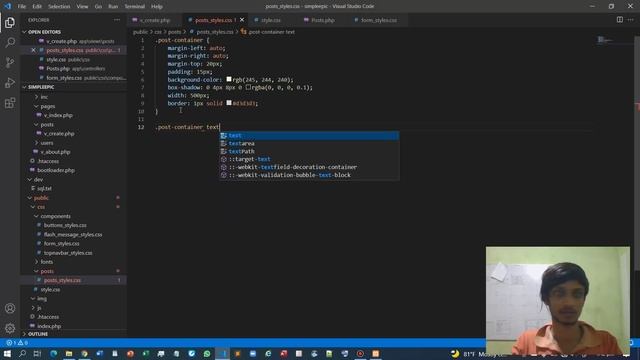Open the Search view in activity bar
This screenshot has height=360, width=640.
click(x=10, y=42)
